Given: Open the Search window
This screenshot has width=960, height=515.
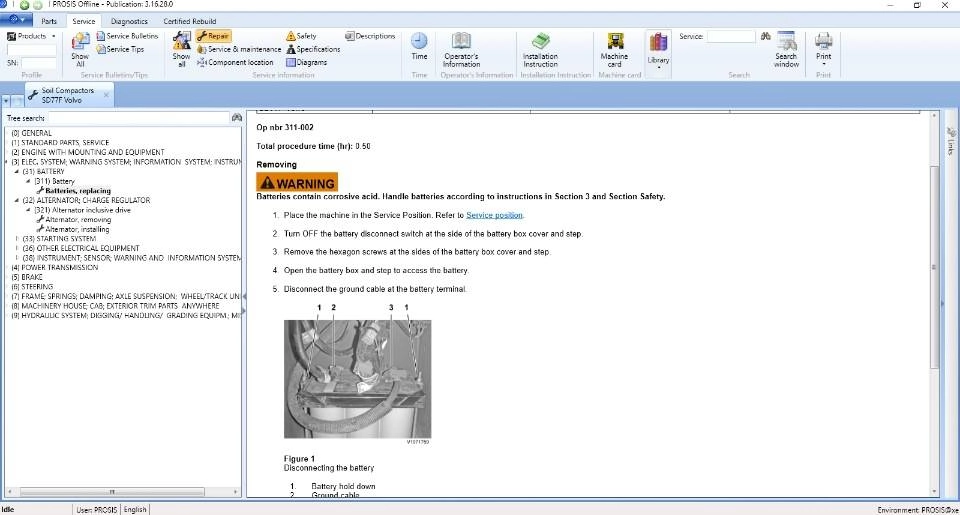Looking at the screenshot, I should [786, 50].
